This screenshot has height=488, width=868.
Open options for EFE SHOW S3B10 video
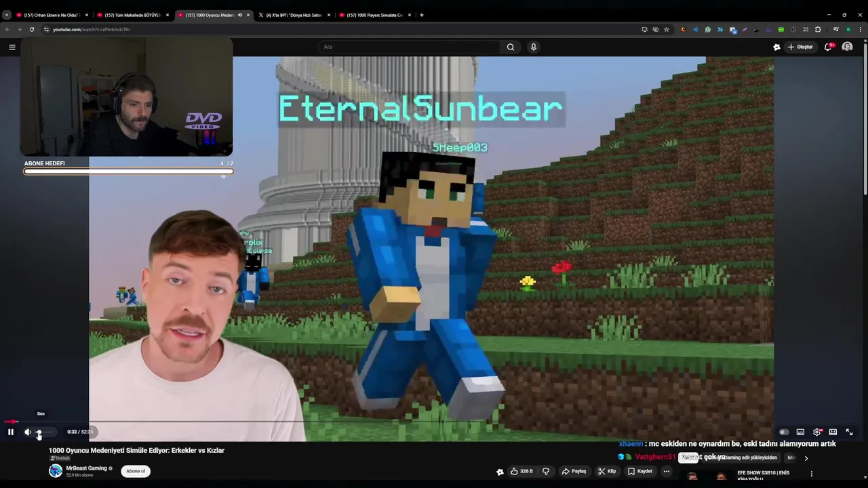(812, 474)
